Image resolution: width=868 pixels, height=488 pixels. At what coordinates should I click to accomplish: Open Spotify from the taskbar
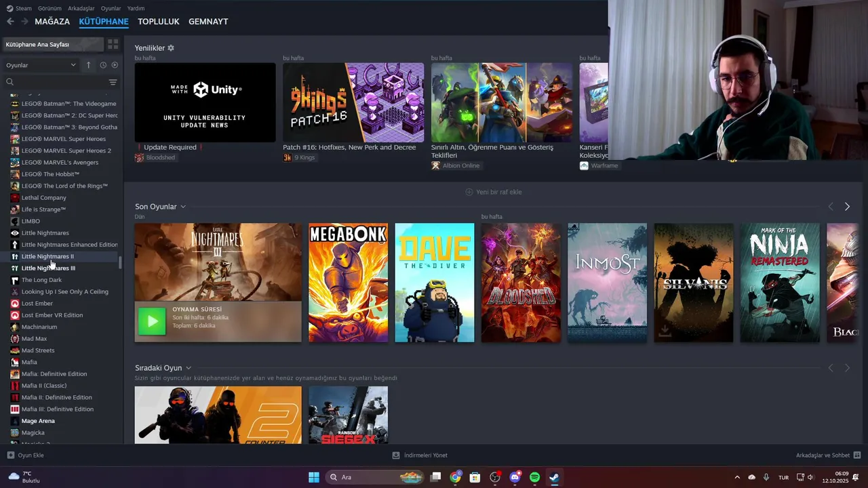click(x=534, y=477)
